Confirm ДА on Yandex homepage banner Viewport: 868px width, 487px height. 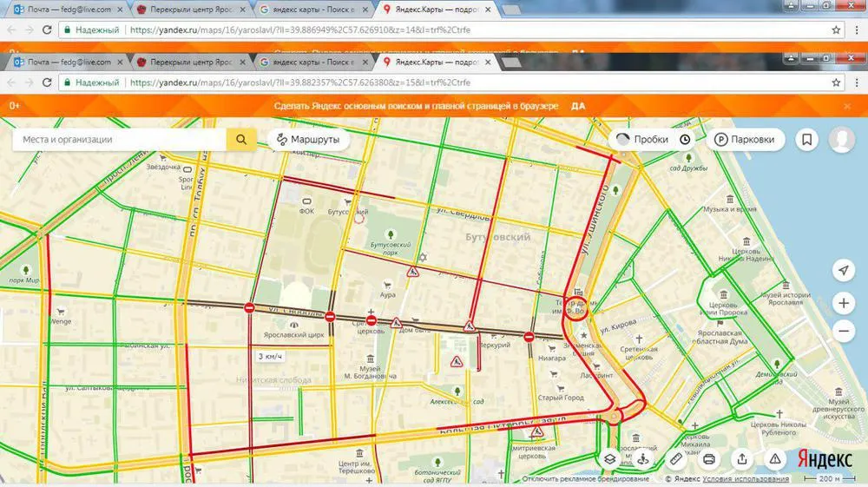pos(578,106)
